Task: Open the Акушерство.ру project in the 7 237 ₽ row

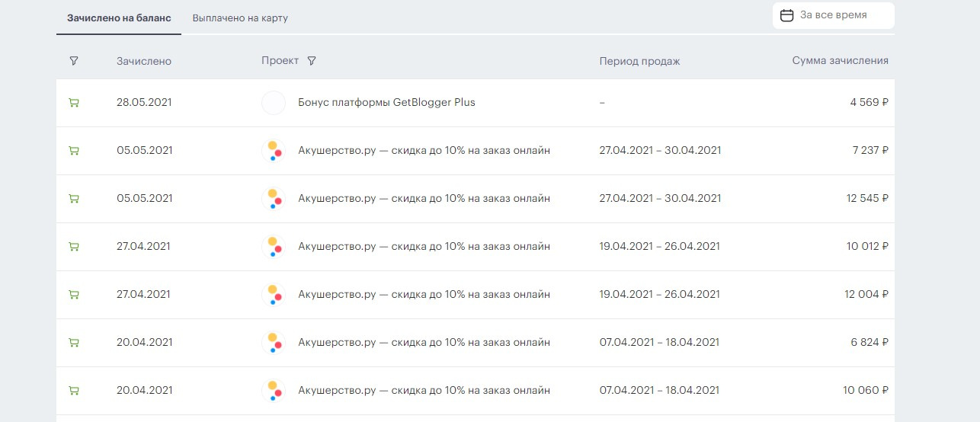Action: (424, 150)
